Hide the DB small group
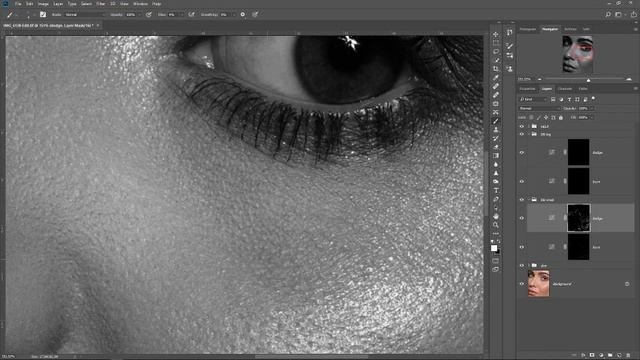This screenshot has height=360, width=640. click(x=522, y=200)
